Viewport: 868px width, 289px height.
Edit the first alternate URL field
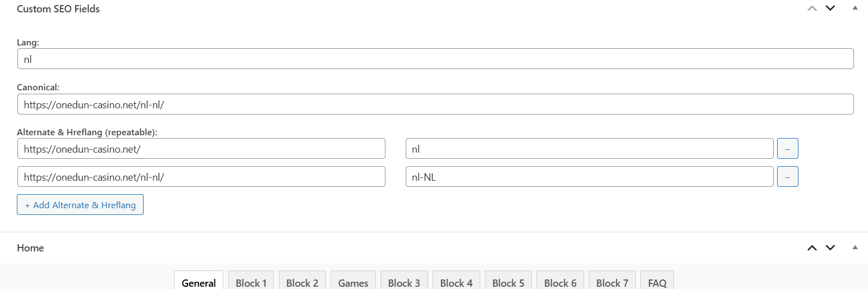pyautogui.click(x=201, y=149)
